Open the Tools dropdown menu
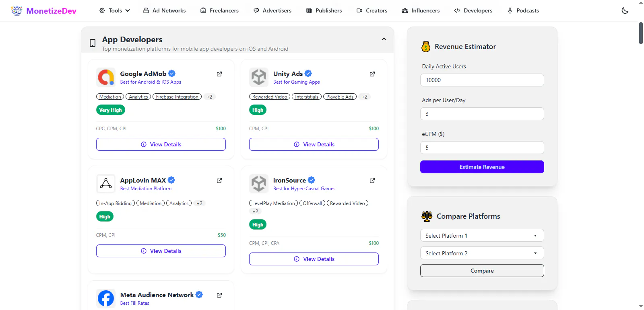The width and height of the screenshot is (644, 310). tap(115, 10)
